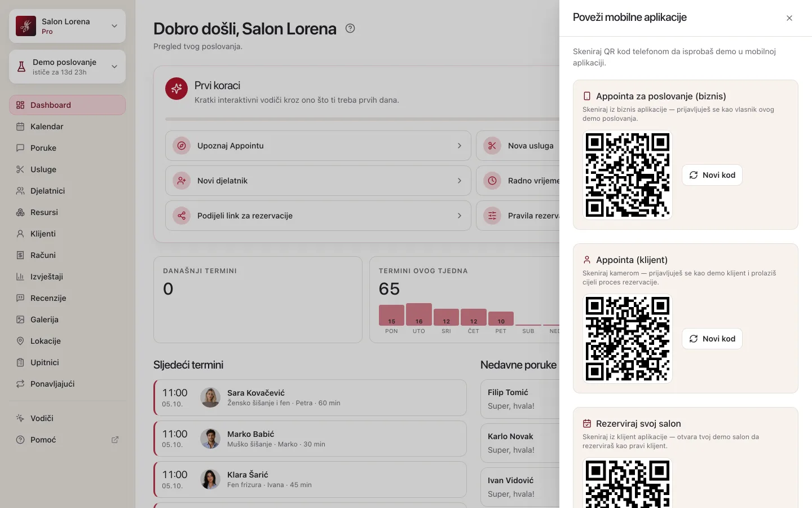This screenshot has height=508, width=812.
Task: Expand the Demo poslovanje selector
Action: [x=67, y=67]
